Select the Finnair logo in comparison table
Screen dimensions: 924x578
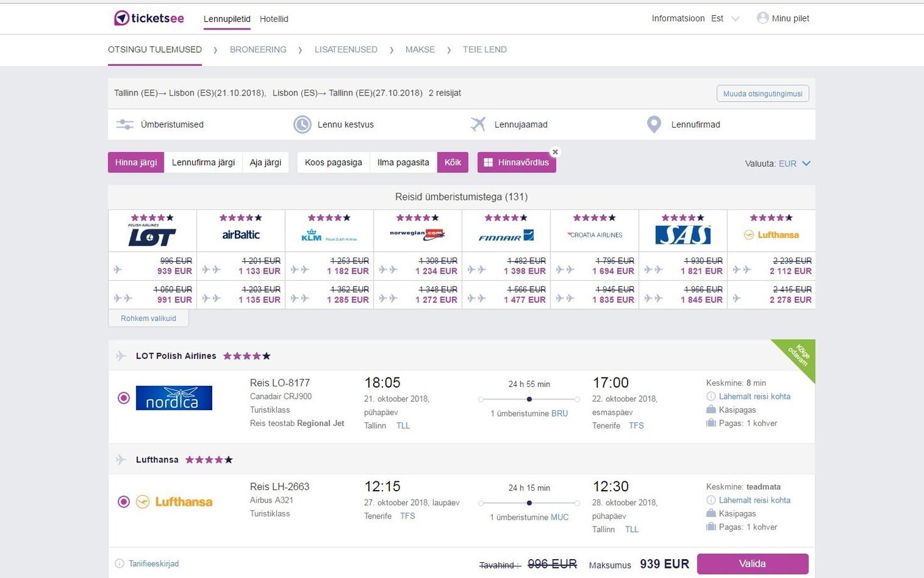(506, 236)
